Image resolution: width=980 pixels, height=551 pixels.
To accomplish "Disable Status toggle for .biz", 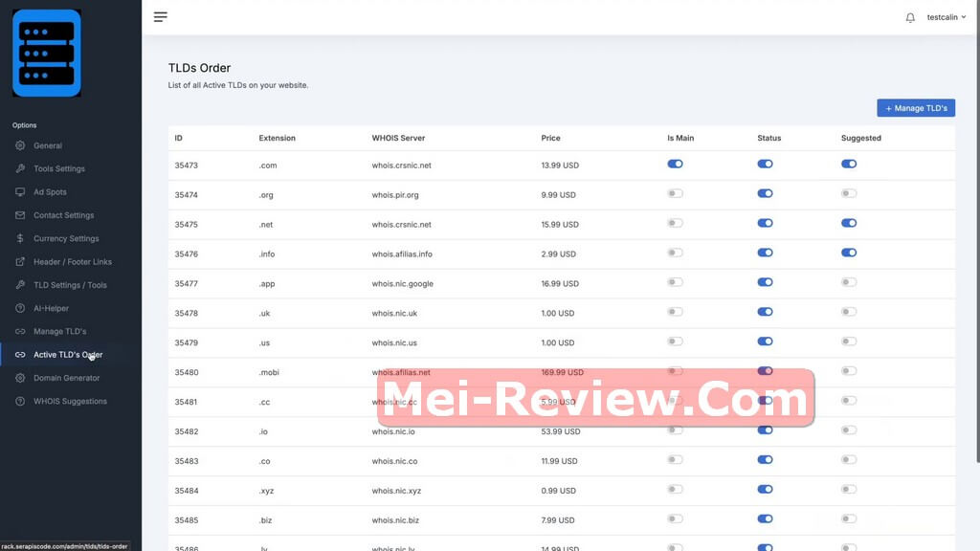I will click(x=765, y=518).
